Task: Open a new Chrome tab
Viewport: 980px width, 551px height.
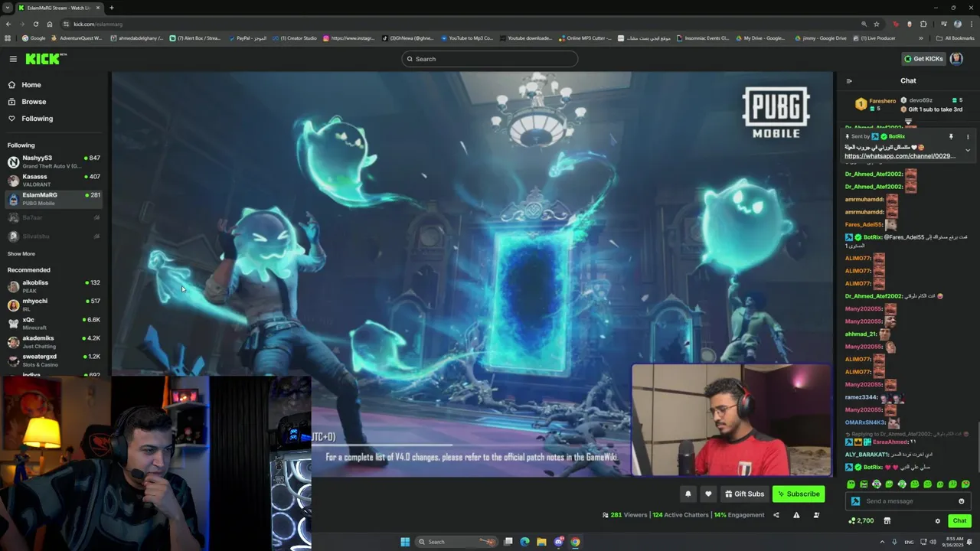Action: 112,8
